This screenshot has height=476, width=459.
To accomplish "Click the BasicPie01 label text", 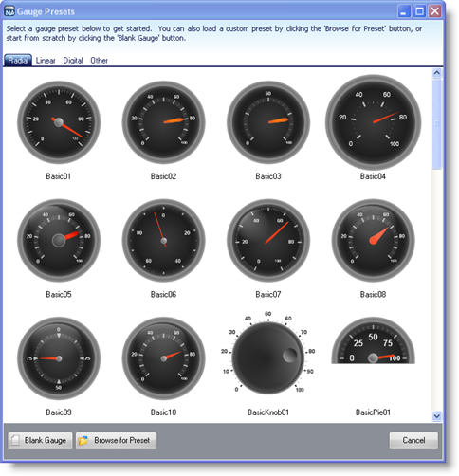I will coord(373,412).
